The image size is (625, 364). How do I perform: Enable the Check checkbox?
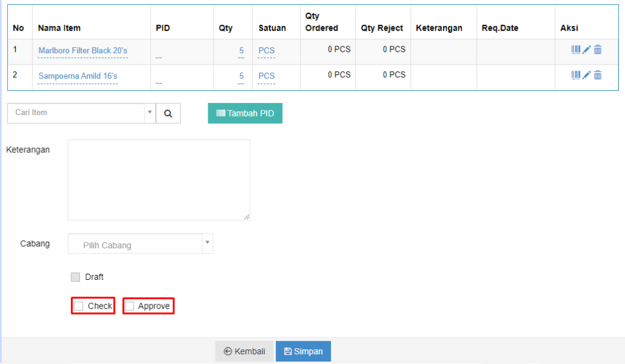pos(78,305)
